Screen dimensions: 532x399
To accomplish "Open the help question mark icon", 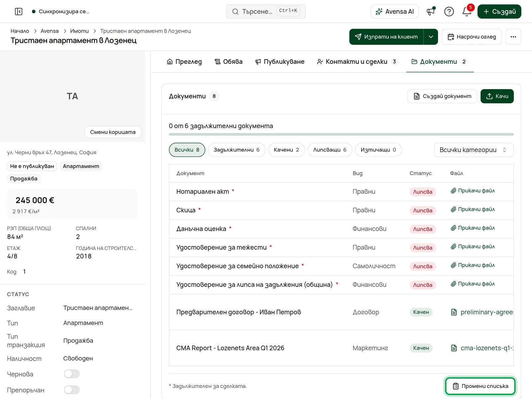I will coord(449,12).
